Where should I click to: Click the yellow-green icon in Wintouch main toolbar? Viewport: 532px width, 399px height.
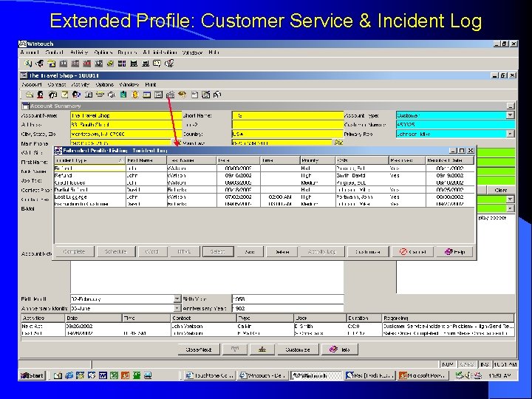pyautogui.click(x=110, y=64)
